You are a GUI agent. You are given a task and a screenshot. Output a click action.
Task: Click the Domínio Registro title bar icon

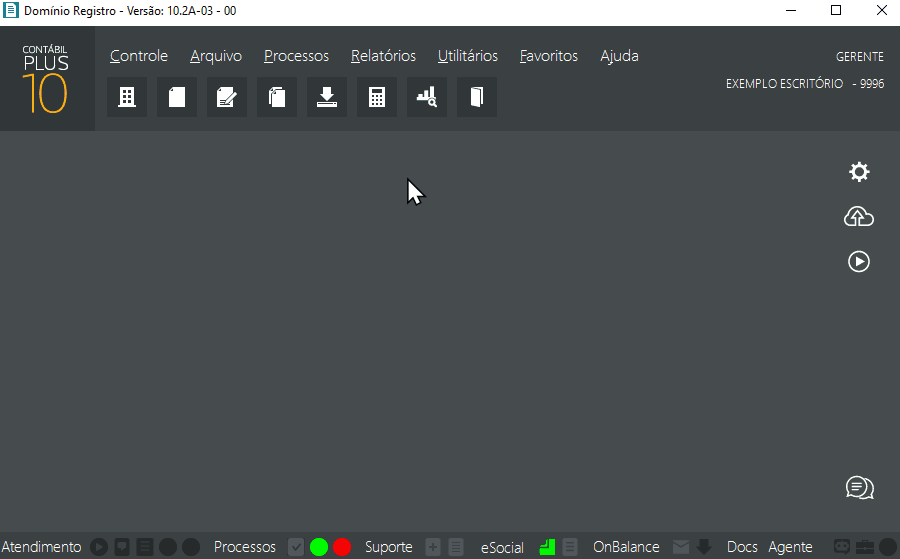click(11, 10)
